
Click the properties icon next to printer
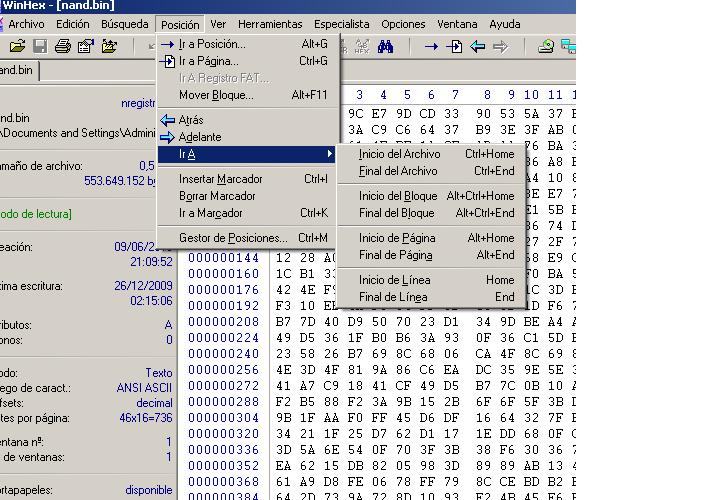tap(86, 46)
